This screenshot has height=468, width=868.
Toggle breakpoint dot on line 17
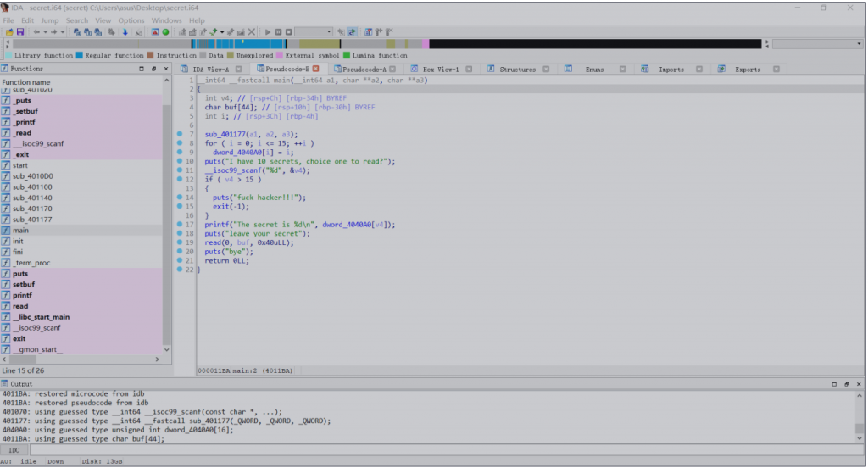click(x=180, y=225)
